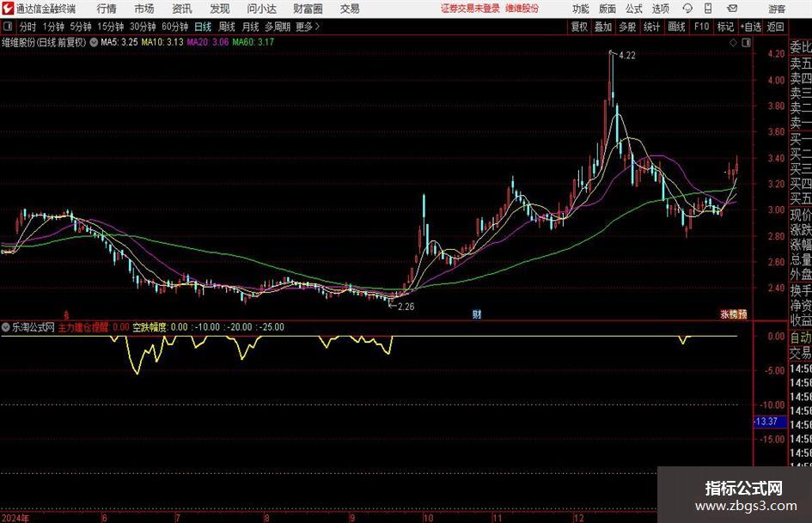Open the 问小达 menu
This screenshot has width=812, height=523.
pos(261,9)
